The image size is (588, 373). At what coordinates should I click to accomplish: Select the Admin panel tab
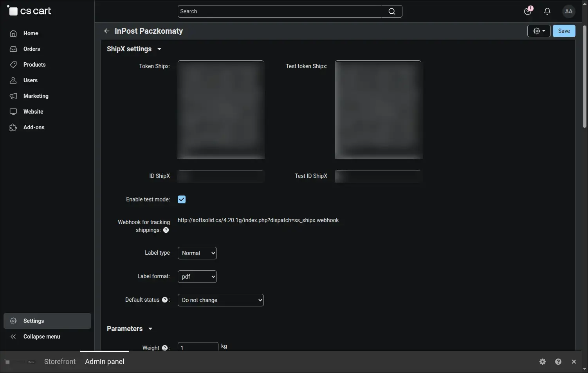coord(105,362)
